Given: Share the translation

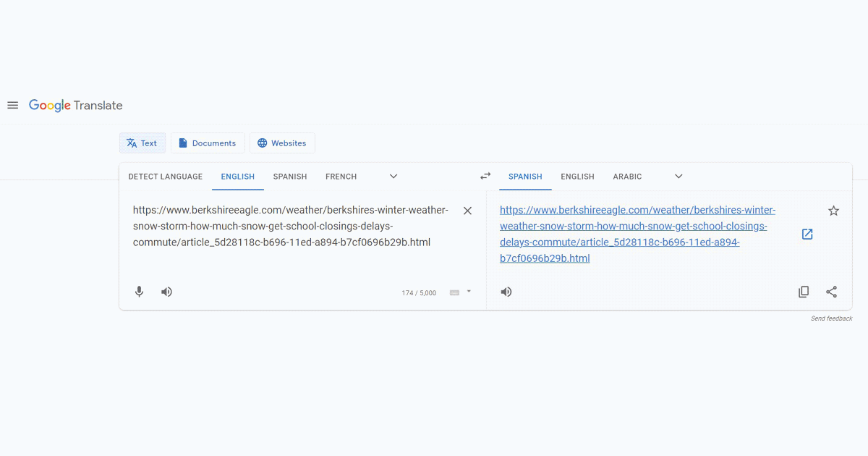Looking at the screenshot, I should click(831, 292).
